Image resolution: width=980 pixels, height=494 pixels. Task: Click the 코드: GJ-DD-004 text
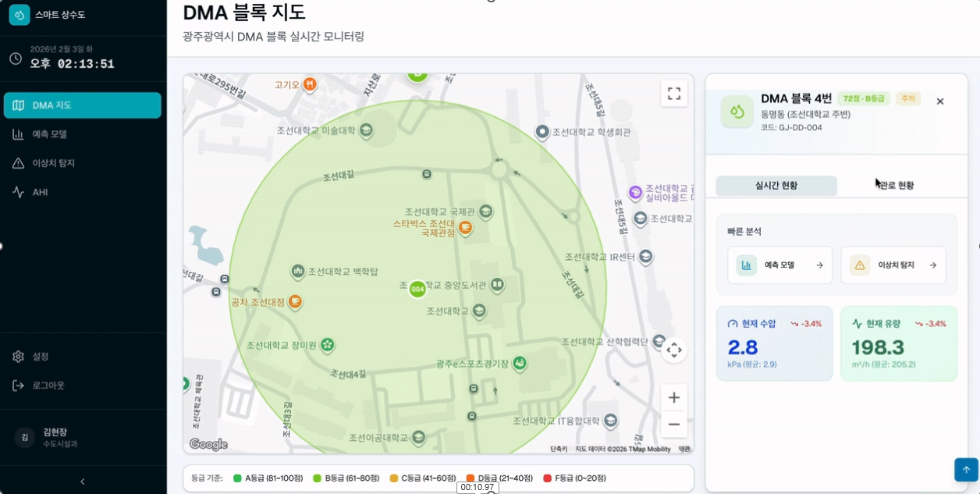tap(791, 128)
